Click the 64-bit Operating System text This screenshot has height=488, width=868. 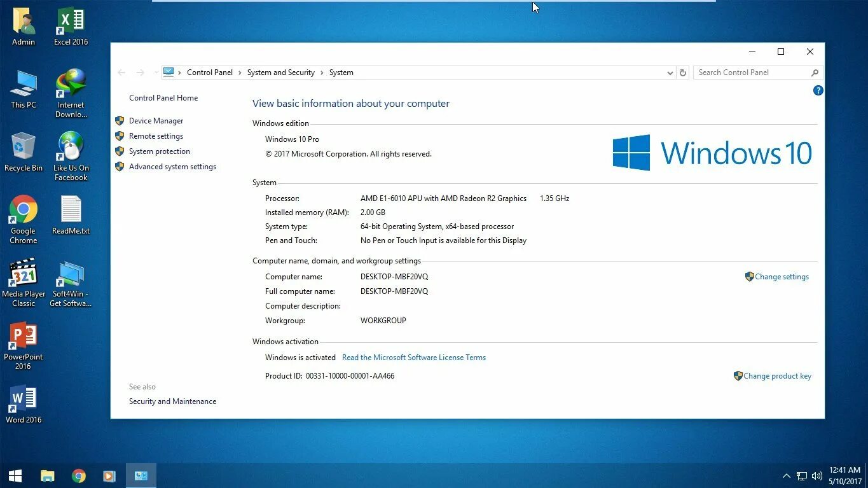click(x=437, y=227)
